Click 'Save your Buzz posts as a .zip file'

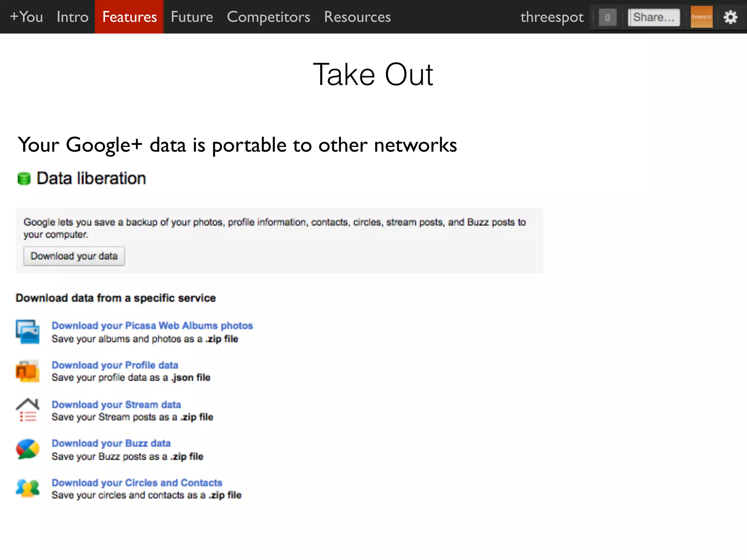pos(127,456)
